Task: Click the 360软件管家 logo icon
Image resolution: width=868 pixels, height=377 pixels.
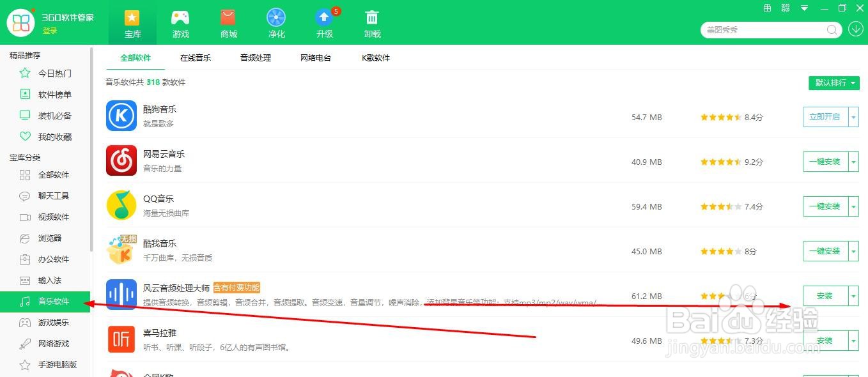Action: pyautogui.click(x=21, y=22)
